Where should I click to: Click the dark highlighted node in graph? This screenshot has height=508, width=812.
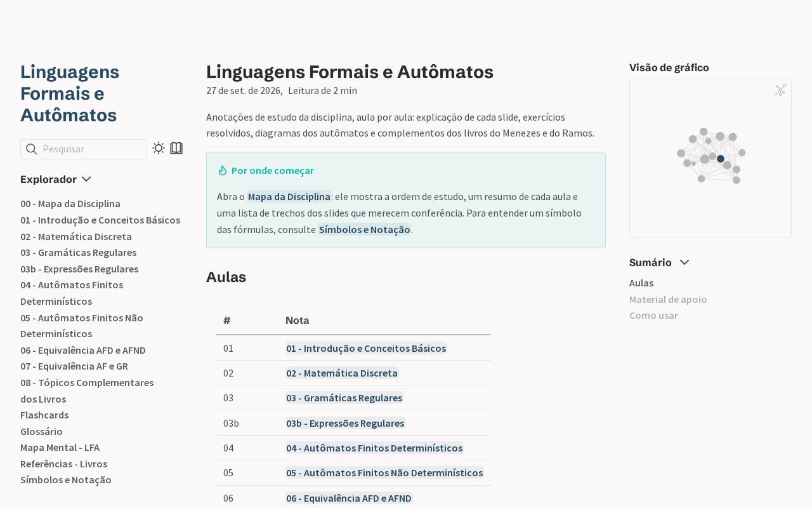pyautogui.click(x=721, y=159)
